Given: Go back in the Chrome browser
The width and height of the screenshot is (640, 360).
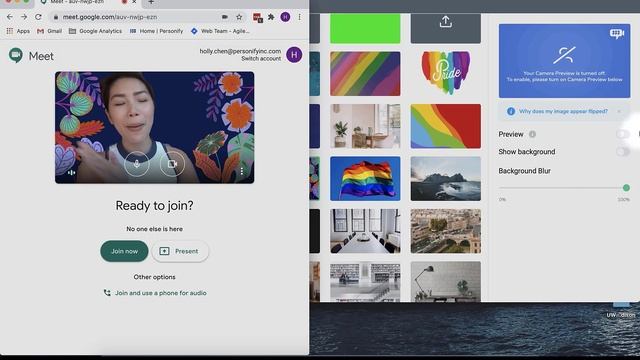Looking at the screenshot, I should 10,17.
